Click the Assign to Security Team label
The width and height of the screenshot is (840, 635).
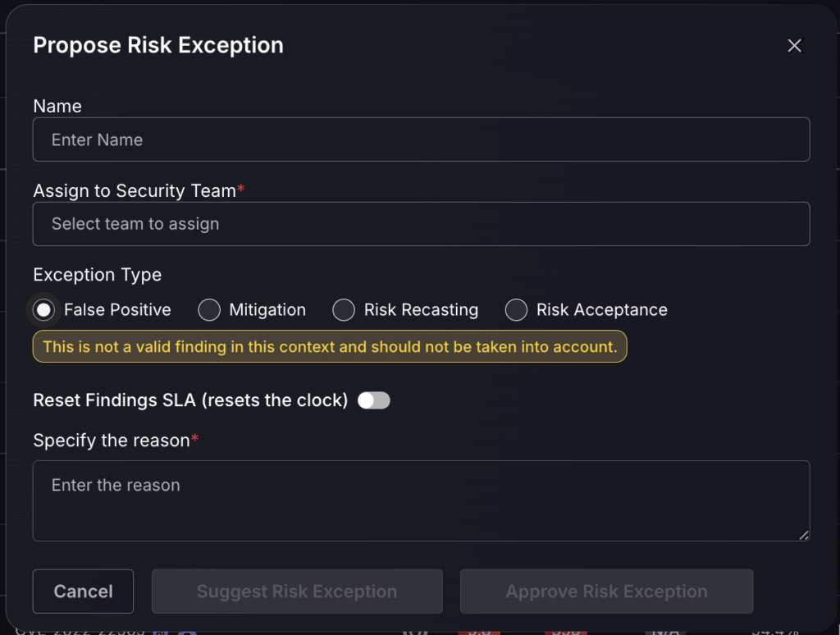tap(135, 190)
